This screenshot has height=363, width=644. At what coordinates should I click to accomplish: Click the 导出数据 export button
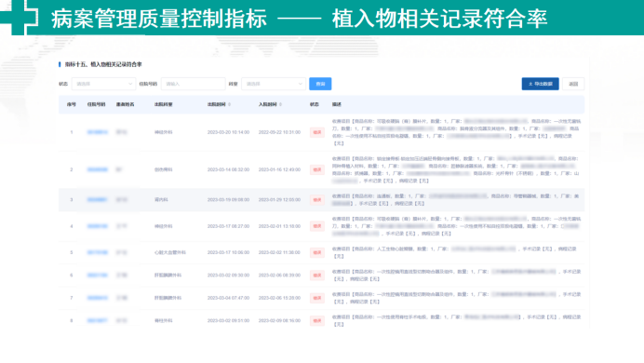(x=540, y=84)
